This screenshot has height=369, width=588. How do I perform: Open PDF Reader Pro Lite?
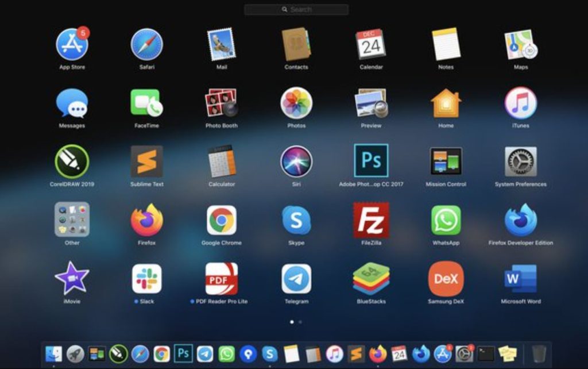click(222, 281)
